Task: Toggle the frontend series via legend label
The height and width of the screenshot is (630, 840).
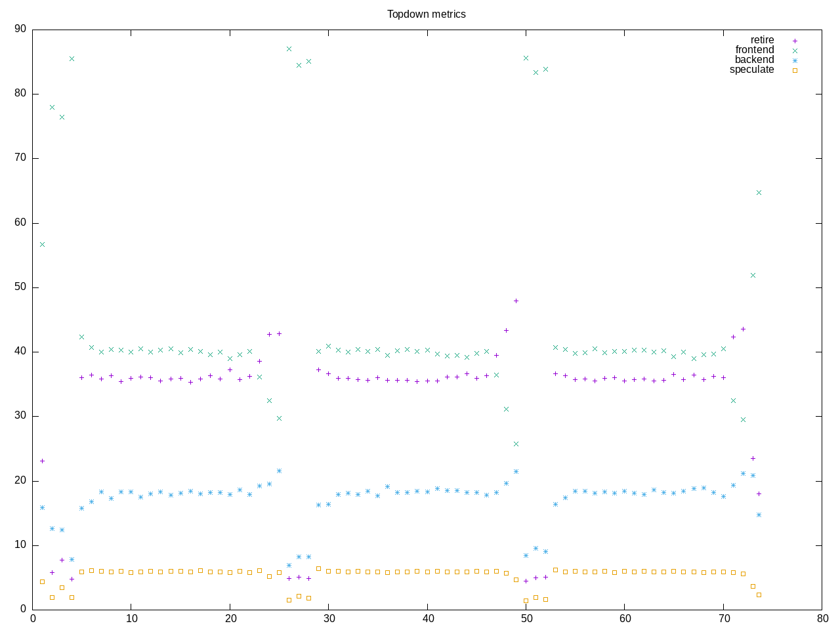Action: pos(754,50)
